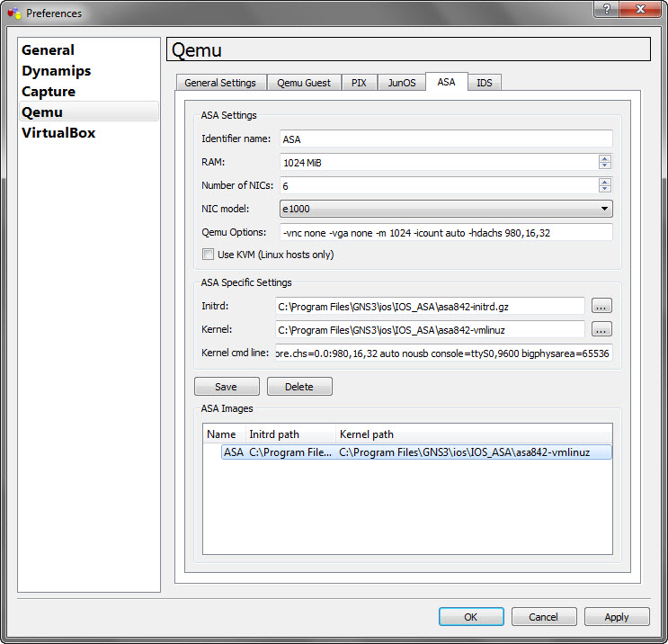Click the Initrd path field
The width and height of the screenshot is (668, 644).
(430, 307)
